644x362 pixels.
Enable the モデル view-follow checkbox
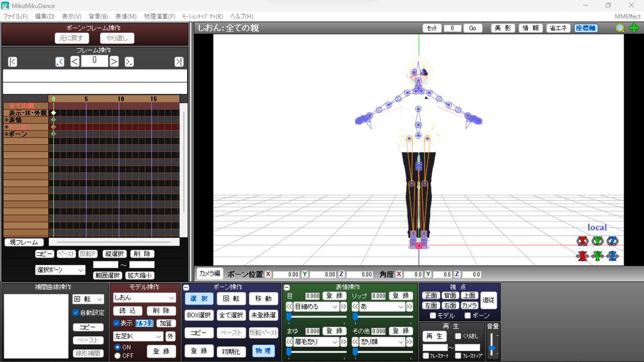(x=433, y=316)
